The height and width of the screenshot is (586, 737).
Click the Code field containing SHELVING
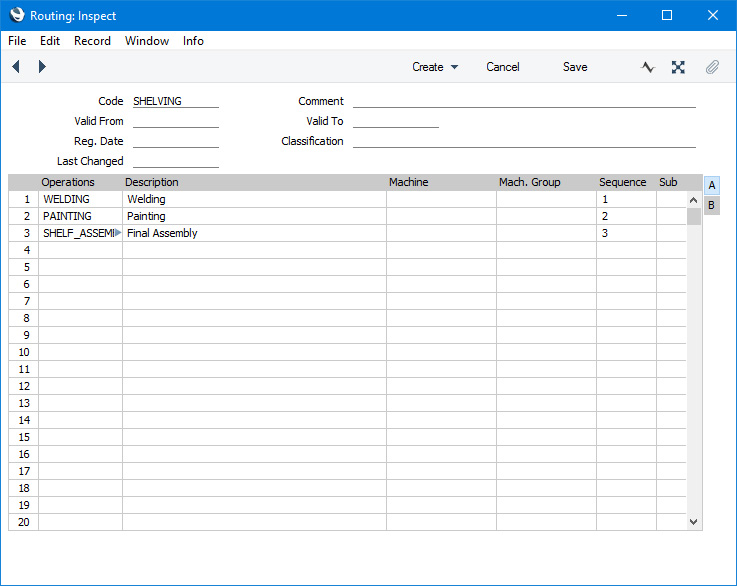click(176, 101)
